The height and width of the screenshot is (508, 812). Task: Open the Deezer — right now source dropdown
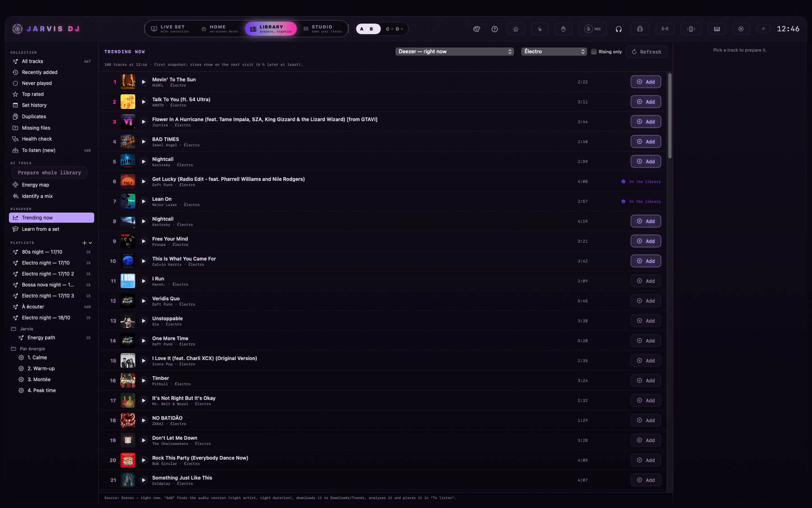click(455, 51)
